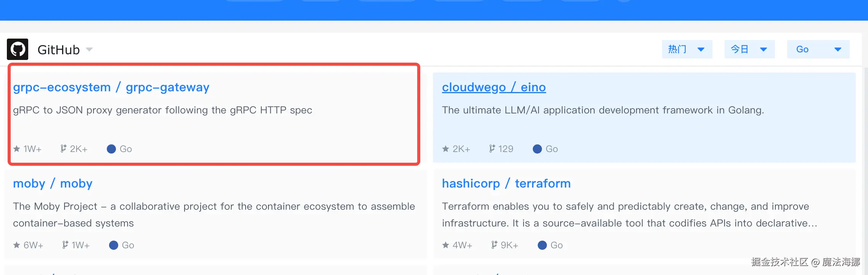Click Go language color dot on terraform

pos(542,245)
